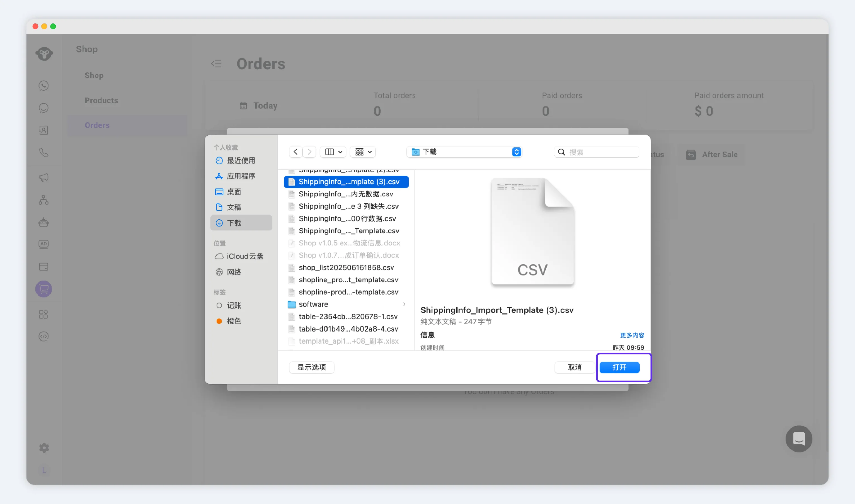The image size is (855, 504).
Task: Click the 显示选项 button
Action: pyautogui.click(x=312, y=367)
